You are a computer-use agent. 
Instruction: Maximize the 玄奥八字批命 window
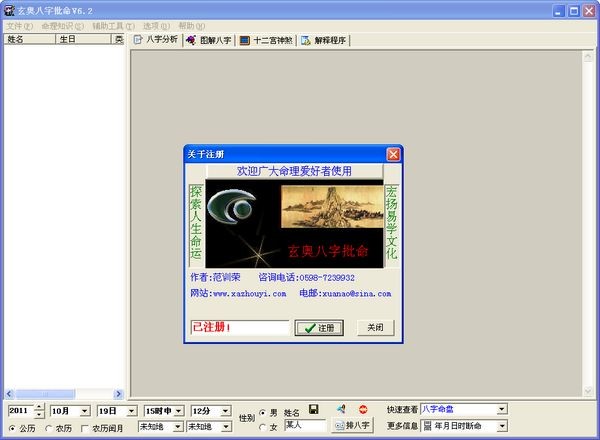pyautogui.click(x=574, y=11)
